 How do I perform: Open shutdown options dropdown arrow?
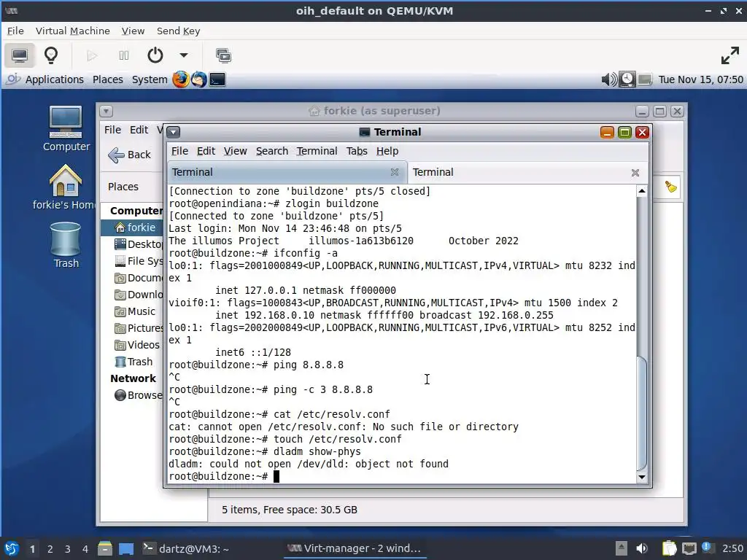[183, 55]
